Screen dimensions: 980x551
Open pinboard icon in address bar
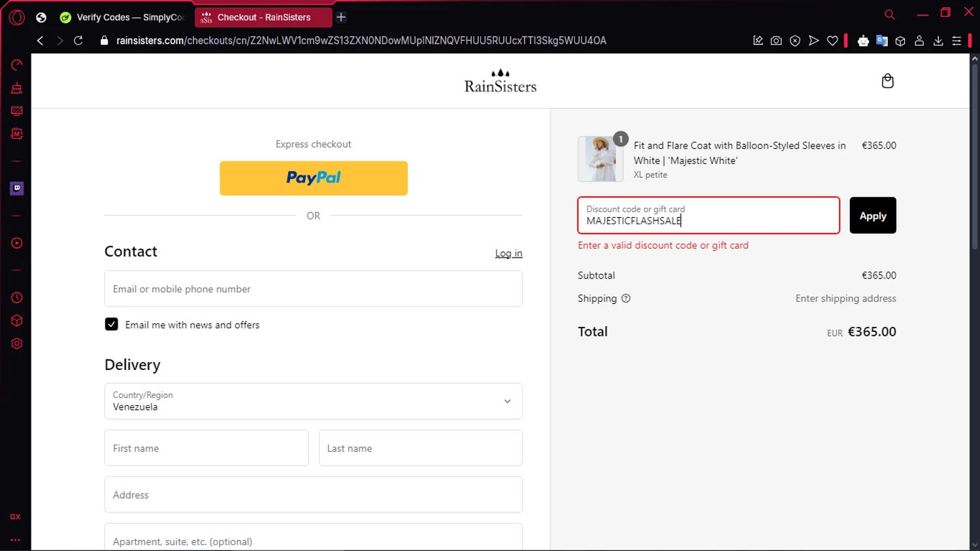pyautogui.click(x=758, y=41)
